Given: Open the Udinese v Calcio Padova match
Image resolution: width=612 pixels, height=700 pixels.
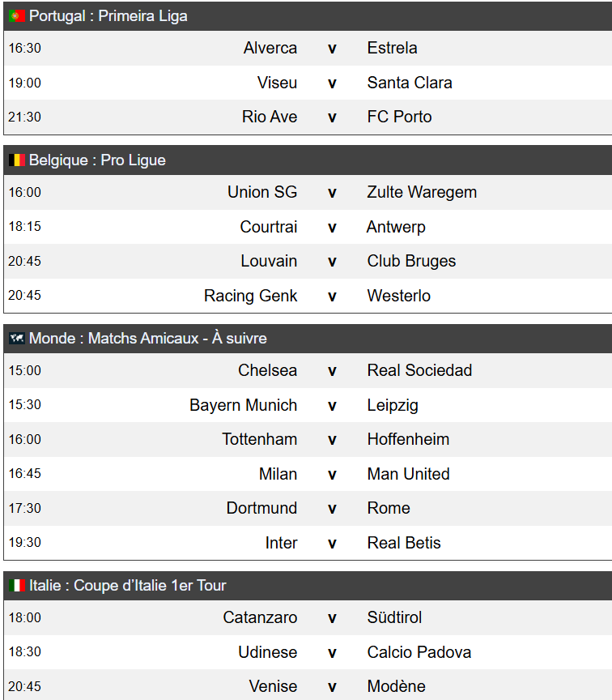Looking at the screenshot, I should [x=308, y=652].
